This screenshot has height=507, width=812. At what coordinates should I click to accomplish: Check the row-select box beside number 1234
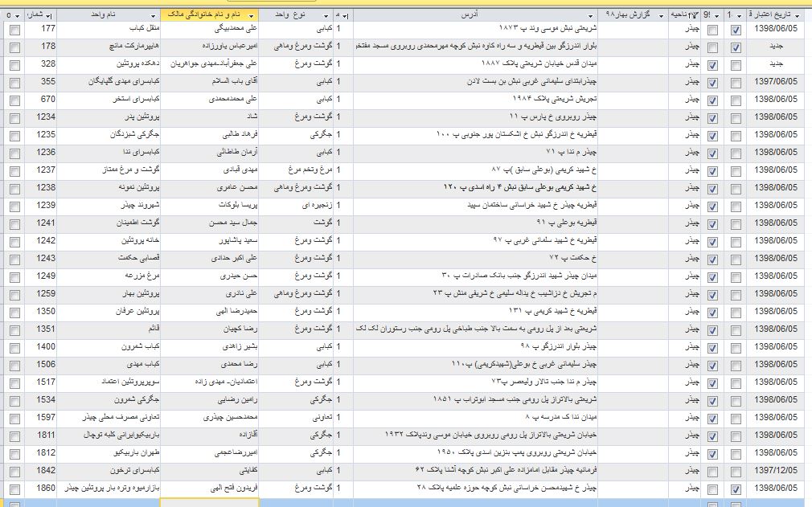14,118
